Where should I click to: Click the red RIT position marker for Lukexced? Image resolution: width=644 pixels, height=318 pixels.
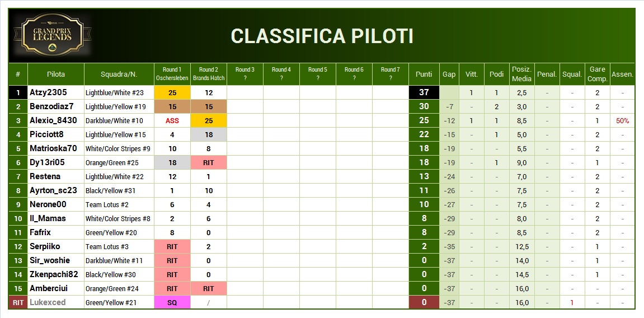(x=18, y=302)
